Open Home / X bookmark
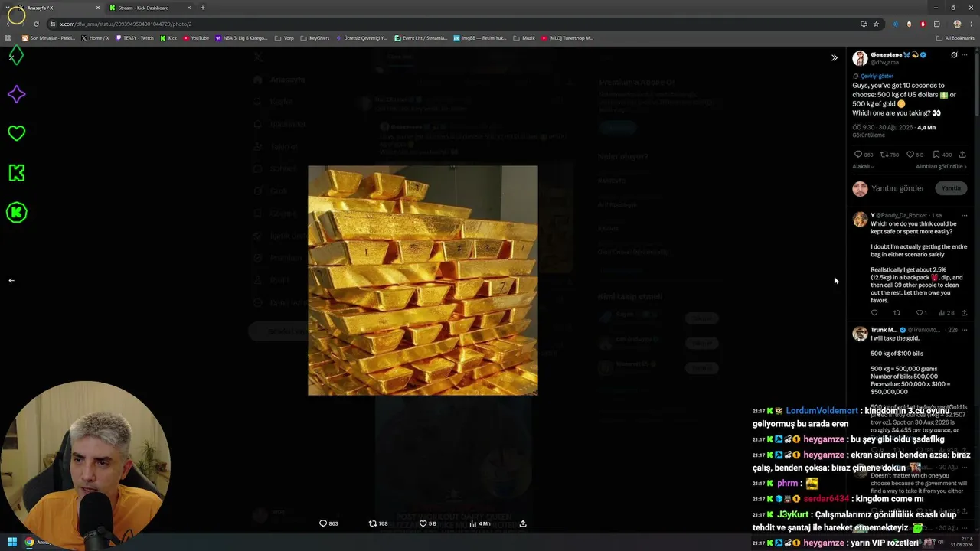Viewport: 980px width, 551px height. click(96, 37)
